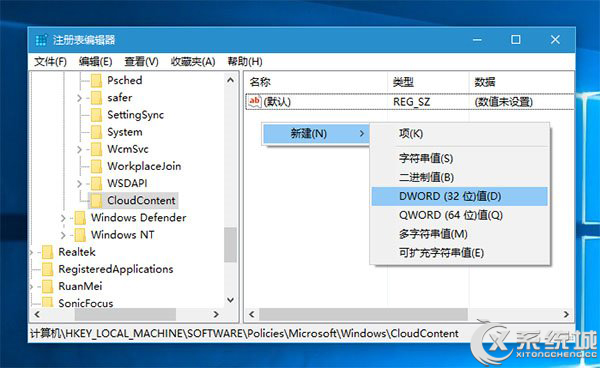
Task: Click the tree pane scroll-left arrow
Action: 37,314
